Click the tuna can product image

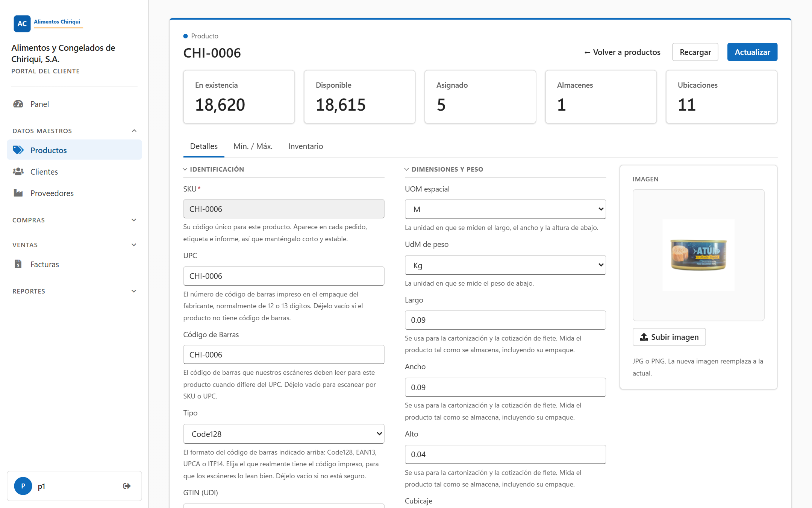(698, 255)
